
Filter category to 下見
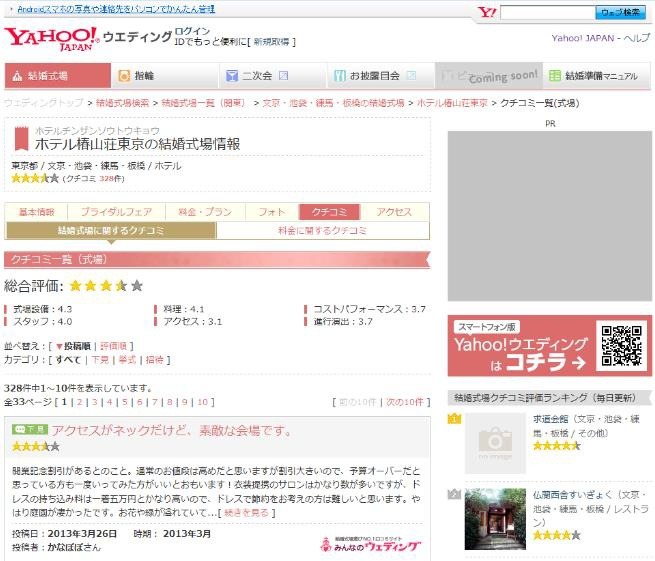pos(100,360)
